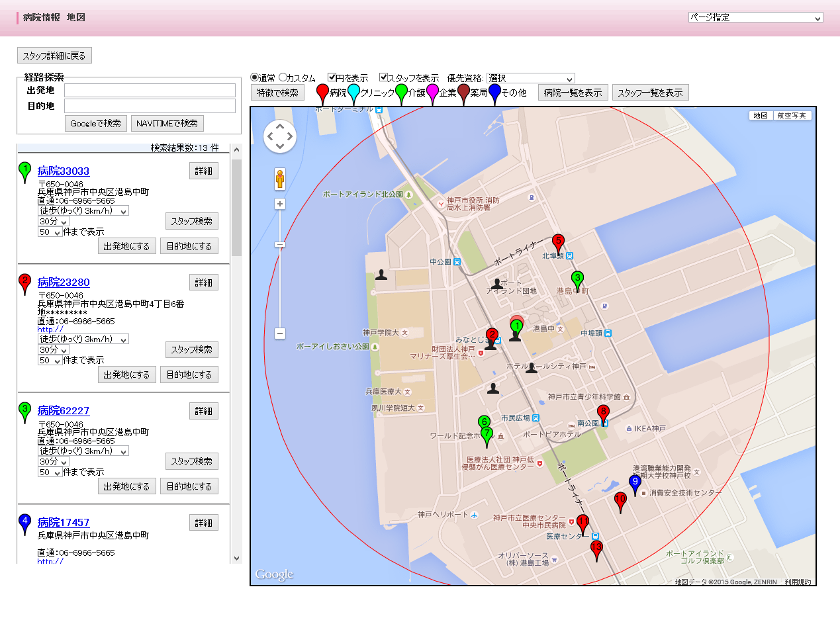
Task: Select the カスタム radio button
Action: point(283,77)
